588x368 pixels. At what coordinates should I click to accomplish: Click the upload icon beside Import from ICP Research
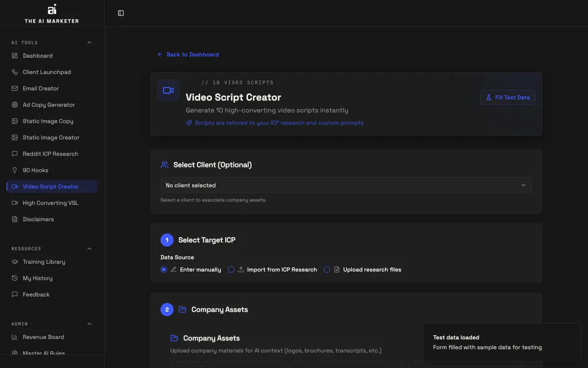coord(241,270)
